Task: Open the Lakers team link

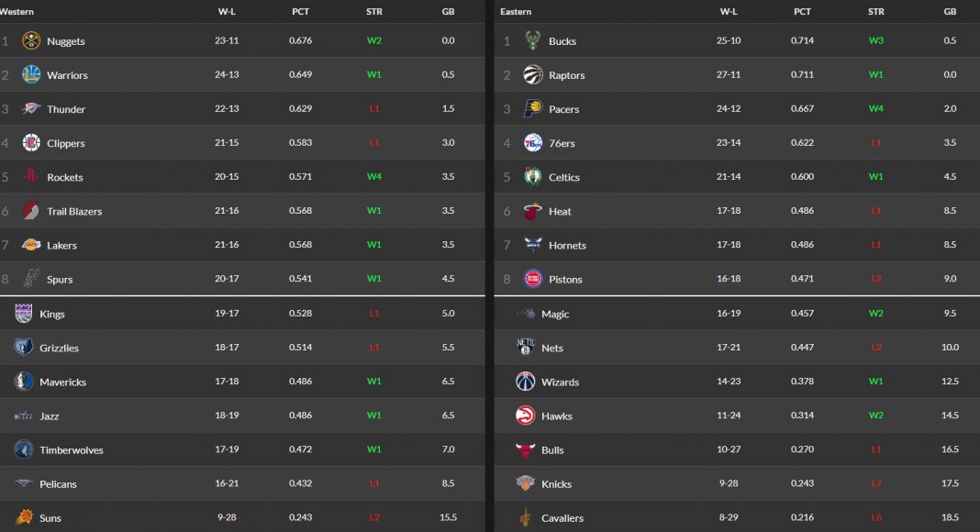Action: 61,246
